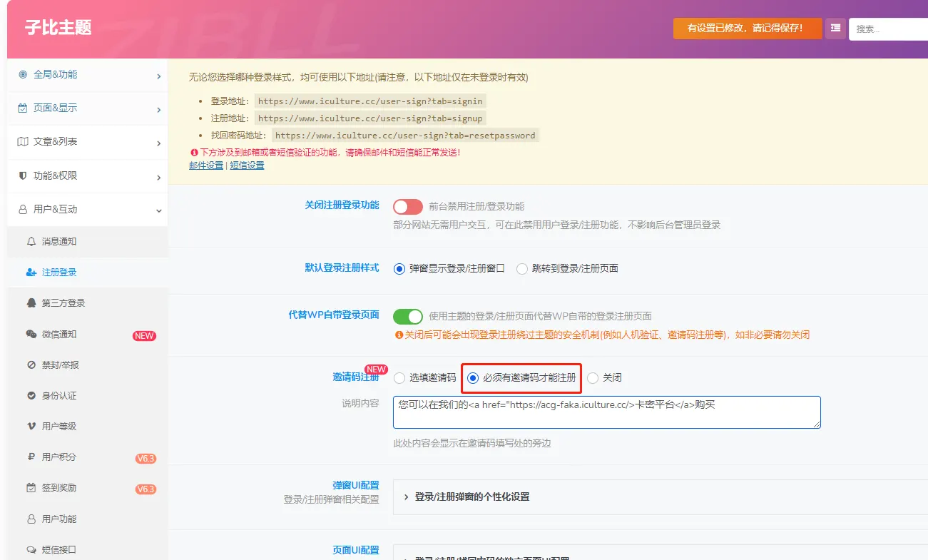Click the signup registration address URL

(x=370, y=118)
